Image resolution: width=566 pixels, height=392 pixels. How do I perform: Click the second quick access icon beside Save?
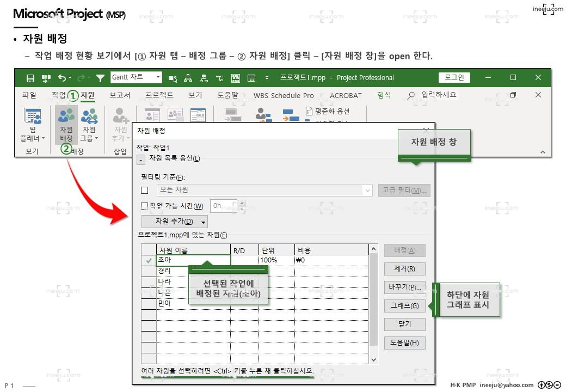(46, 78)
